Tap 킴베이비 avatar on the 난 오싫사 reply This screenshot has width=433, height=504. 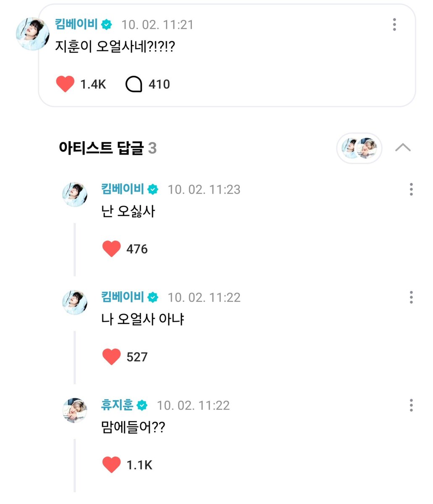[x=75, y=195]
